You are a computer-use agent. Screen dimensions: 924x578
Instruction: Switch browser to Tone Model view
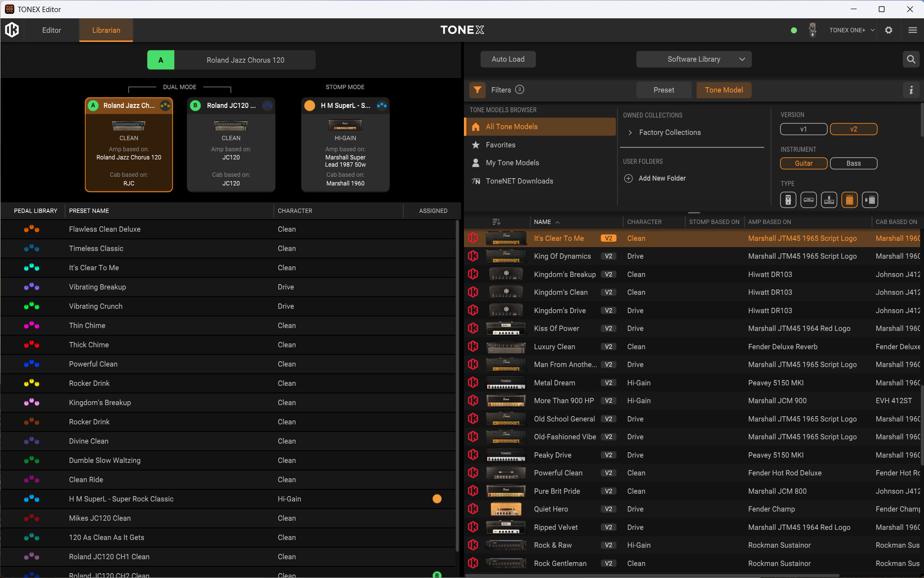724,90
